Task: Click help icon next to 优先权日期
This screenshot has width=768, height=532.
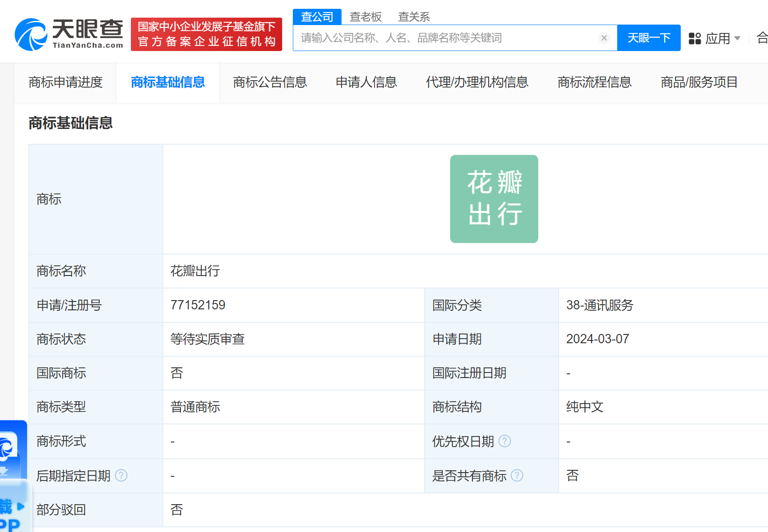Action: 505,441
